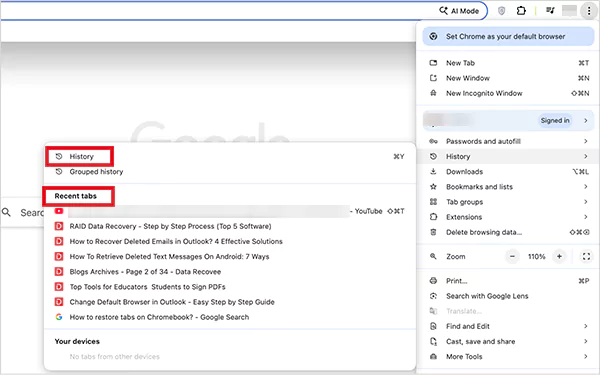Viewport: 600px width, 375px height.
Task: Expand Find and Edit chevron
Action: click(586, 326)
